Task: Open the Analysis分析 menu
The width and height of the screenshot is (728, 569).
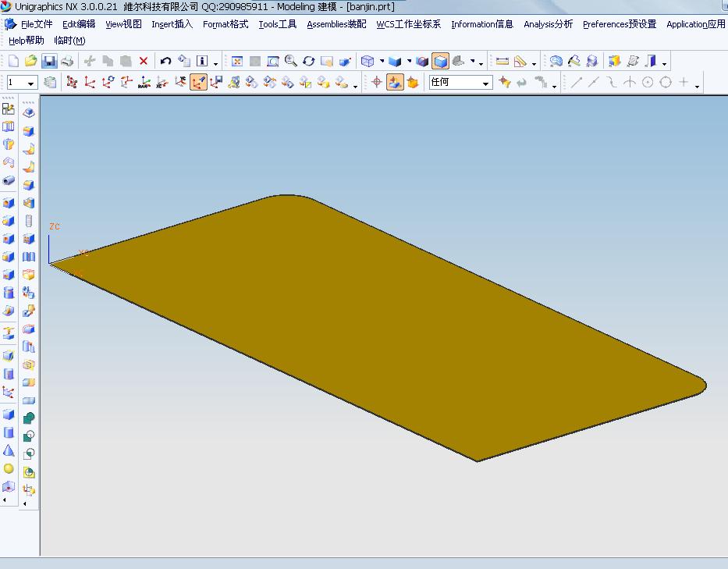Action: click(548, 24)
